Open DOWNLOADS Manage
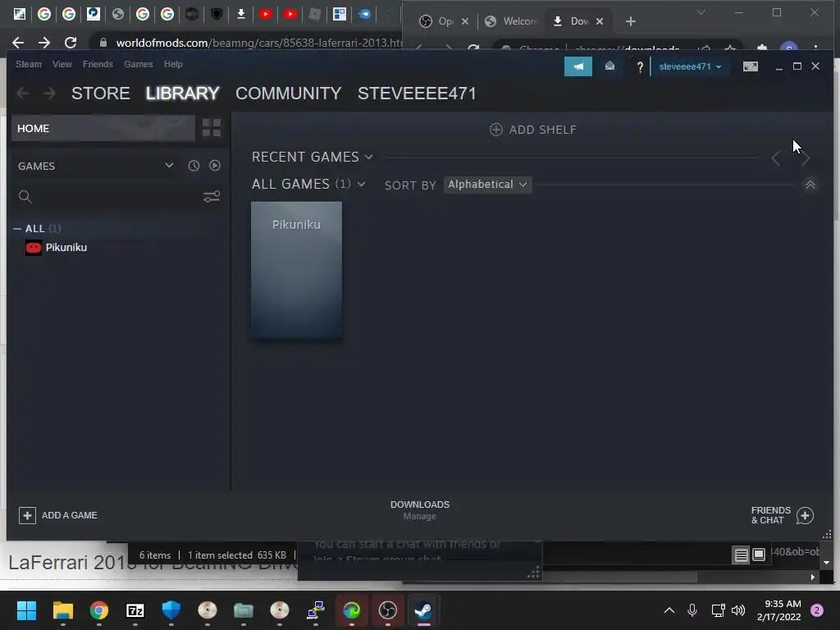This screenshot has width=840, height=630. point(420,510)
